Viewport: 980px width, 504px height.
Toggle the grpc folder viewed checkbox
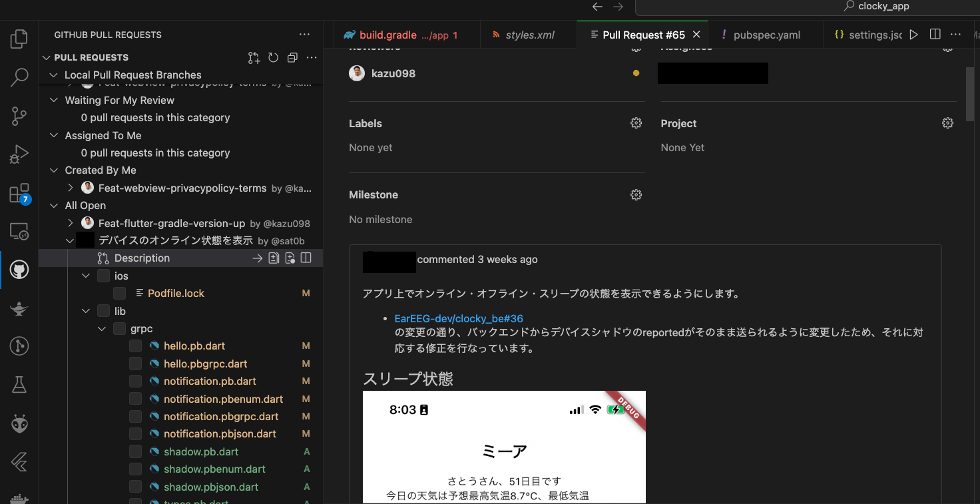pyautogui.click(x=119, y=328)
